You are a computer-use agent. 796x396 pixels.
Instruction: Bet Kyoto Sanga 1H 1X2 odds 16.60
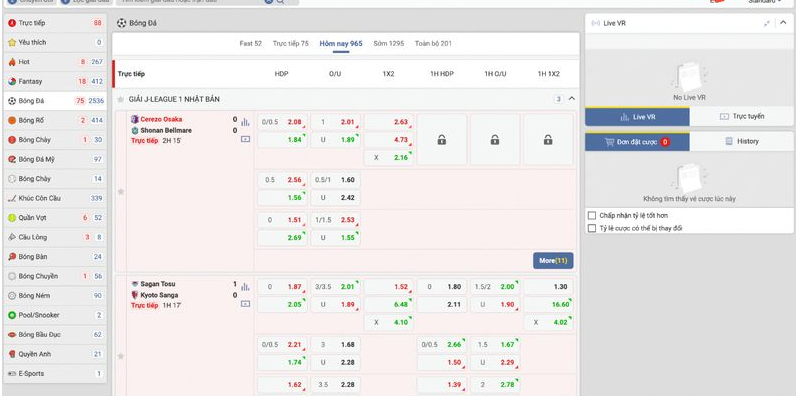click(548, 305)
